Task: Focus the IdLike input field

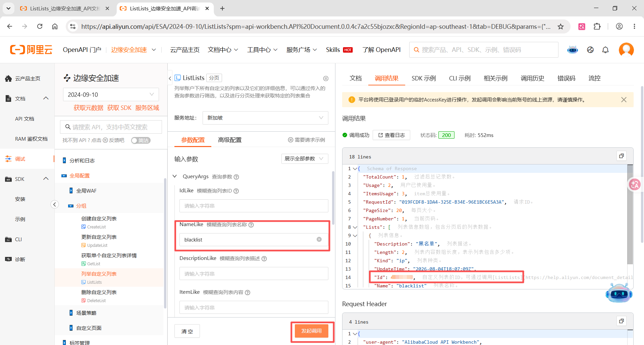Action: pos(254,206)
